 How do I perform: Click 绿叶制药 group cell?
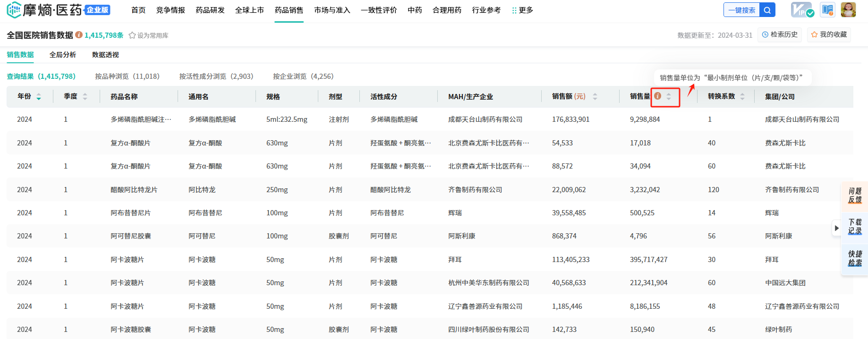point(778,330)
